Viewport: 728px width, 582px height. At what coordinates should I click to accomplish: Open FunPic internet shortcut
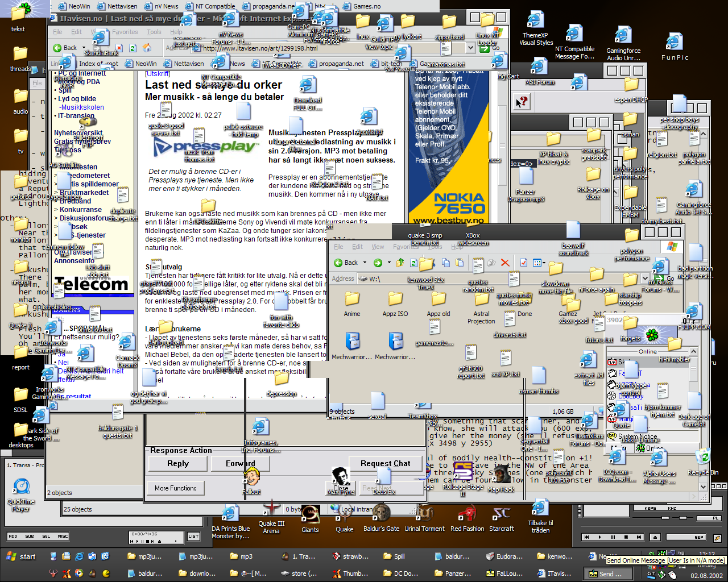[x=675, y=47]
